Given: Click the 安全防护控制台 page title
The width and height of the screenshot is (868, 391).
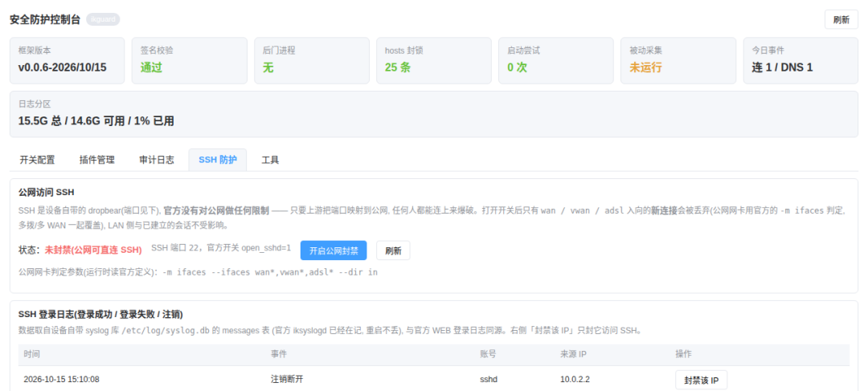Looking at the screenshot, I should pos(45,19).
